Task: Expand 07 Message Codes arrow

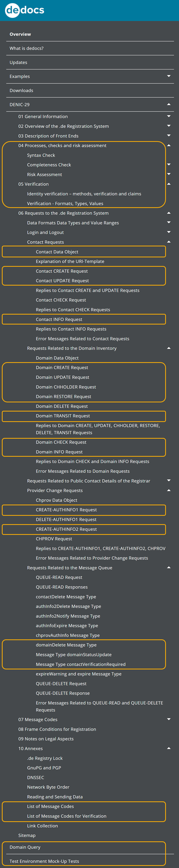Action: pyautogui.click(x=169, y=719)
